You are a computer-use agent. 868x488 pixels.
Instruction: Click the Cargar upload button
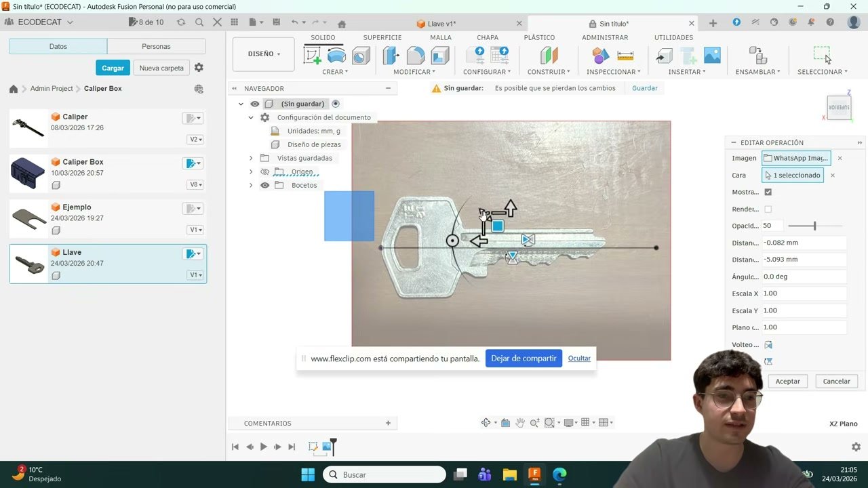113,68
